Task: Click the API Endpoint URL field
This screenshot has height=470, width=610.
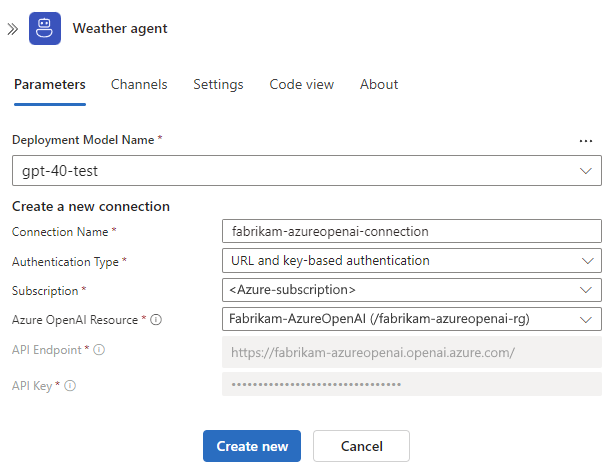Action: coord(412,352)
